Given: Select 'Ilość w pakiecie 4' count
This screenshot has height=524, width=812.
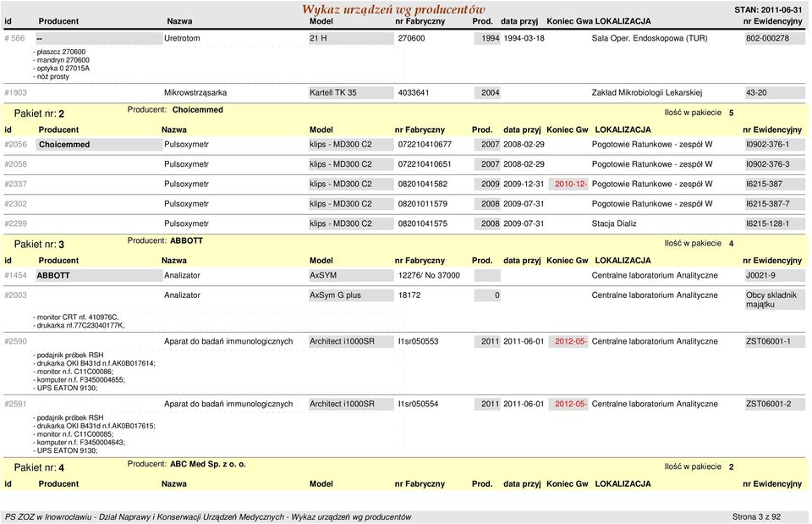Looking at the screenshot, I should [700, 244].
